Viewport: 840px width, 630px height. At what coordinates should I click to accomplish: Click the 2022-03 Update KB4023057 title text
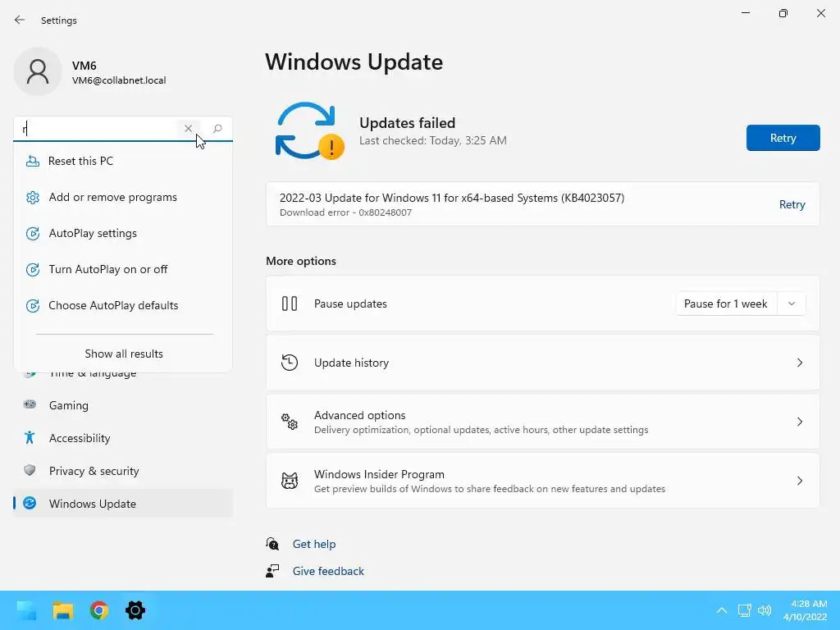452,198
